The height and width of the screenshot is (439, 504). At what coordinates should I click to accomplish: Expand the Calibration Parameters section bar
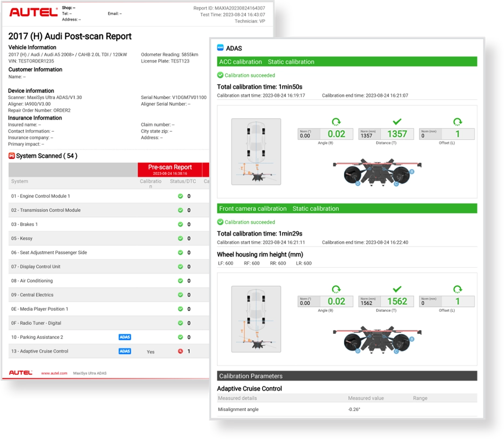[347, 376]
